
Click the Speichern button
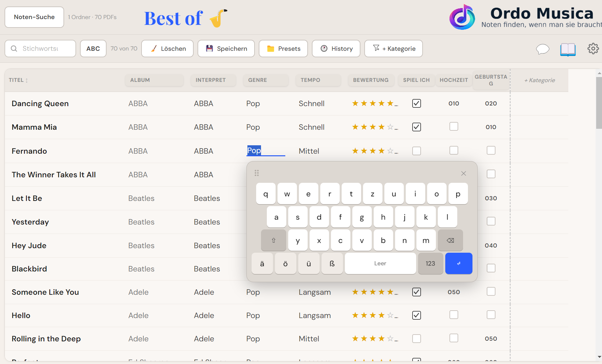[x=226, y=49]
